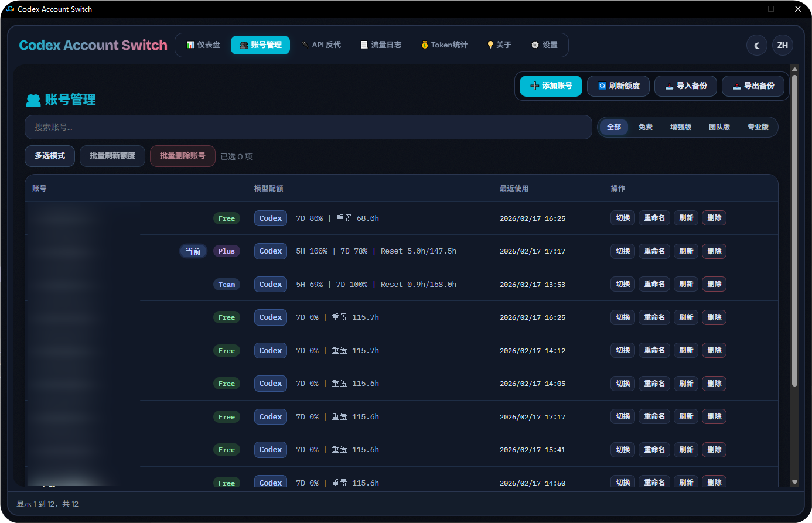Click 删除 for the Plus account
Screen dimensions: 812x523
714,251
